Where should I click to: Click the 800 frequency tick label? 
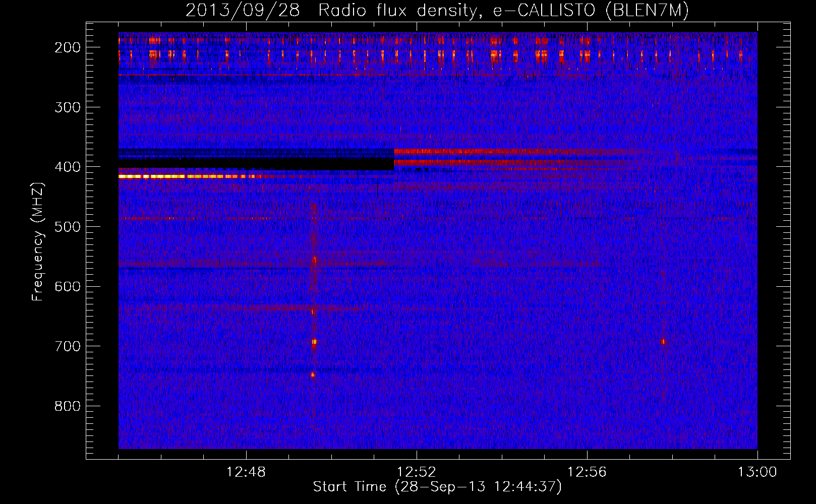(x=67, y=406)
